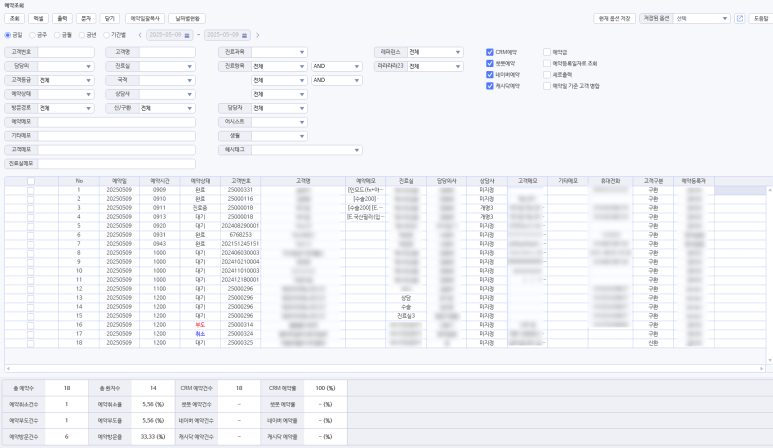Tick the select-all checkbox in the table header

31,181
